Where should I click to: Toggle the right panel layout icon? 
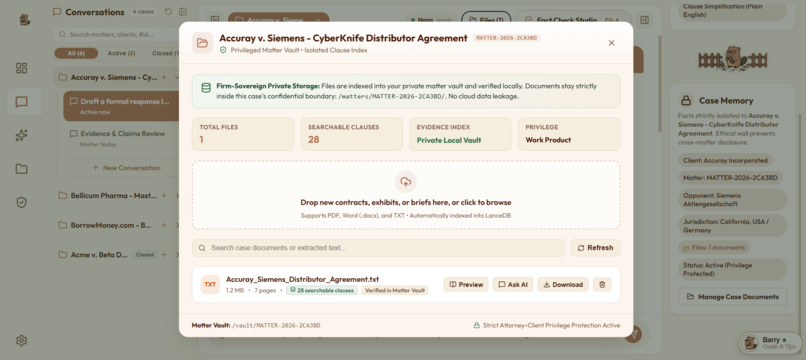[645, 20]
